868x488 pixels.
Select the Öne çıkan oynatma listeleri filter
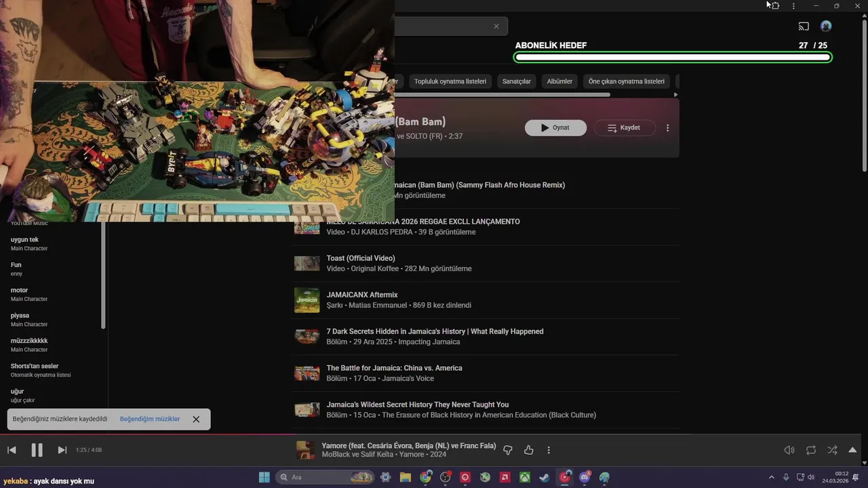coord(627,81)
